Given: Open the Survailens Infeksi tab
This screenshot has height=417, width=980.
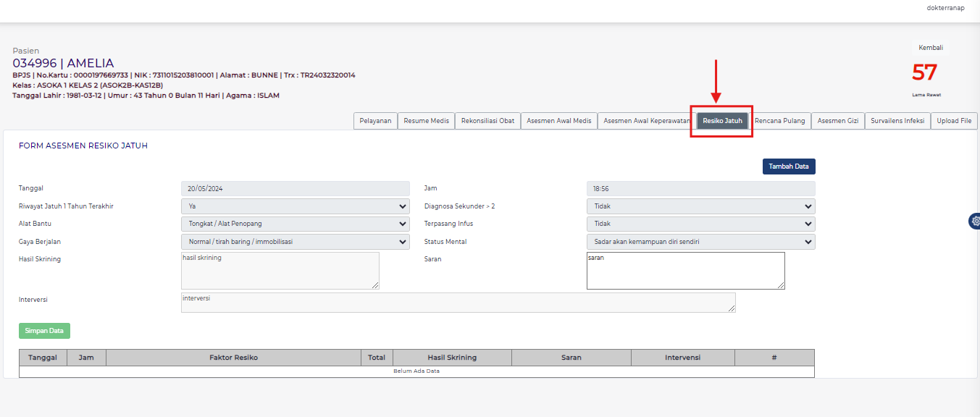Looking at the screenshot, I should [897, 121].
